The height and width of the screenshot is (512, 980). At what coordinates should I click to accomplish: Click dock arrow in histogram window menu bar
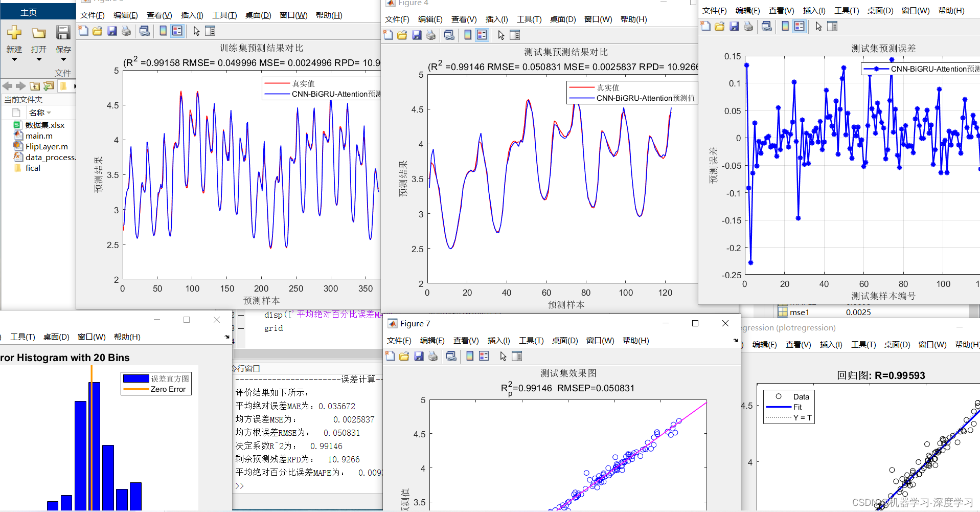point(227,337)
